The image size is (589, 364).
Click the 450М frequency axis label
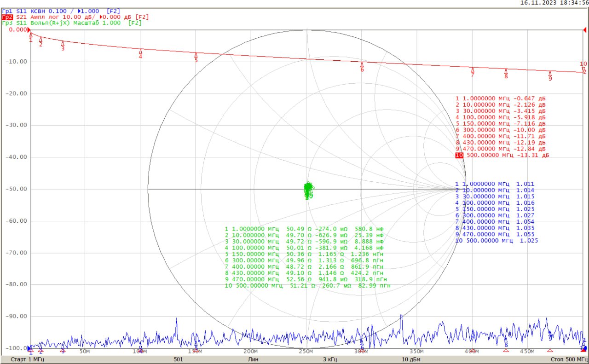pyautogui.click(x=527, y=352)
